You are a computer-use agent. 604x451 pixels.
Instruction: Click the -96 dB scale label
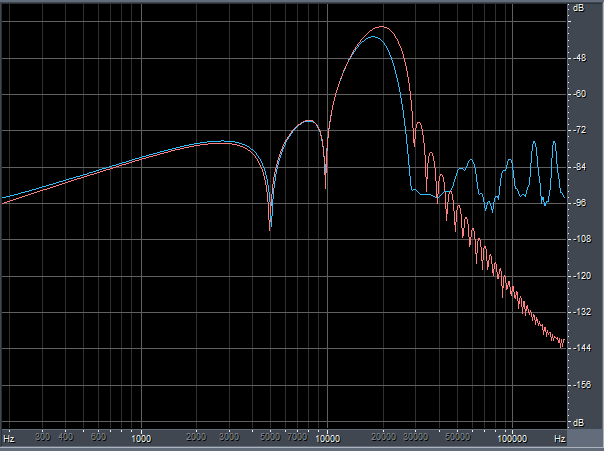pyautogui.click(x=579, y=203)
